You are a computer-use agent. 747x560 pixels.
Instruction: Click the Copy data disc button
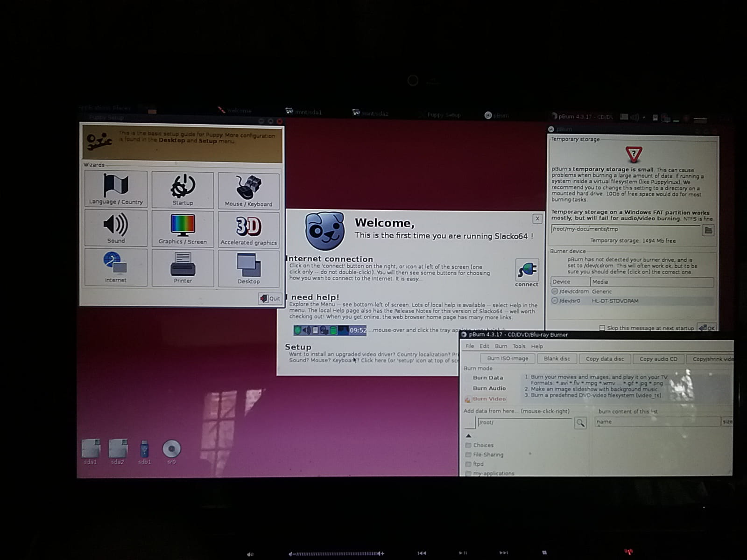click(605, 359)
